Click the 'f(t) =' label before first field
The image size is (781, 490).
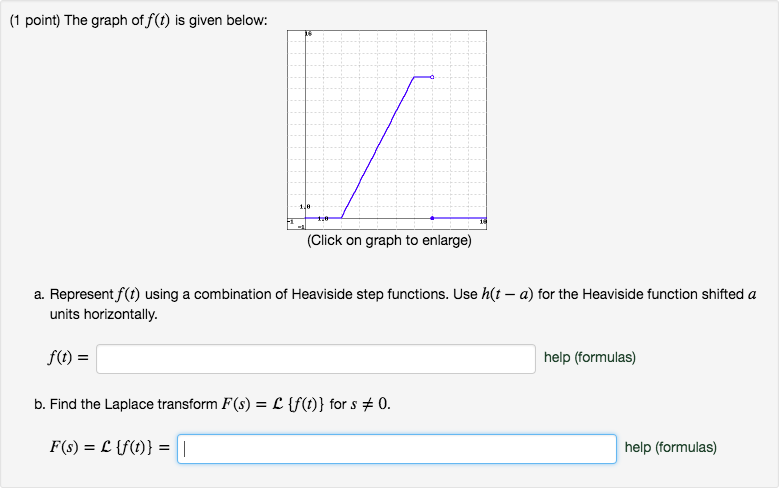(68, 358)
